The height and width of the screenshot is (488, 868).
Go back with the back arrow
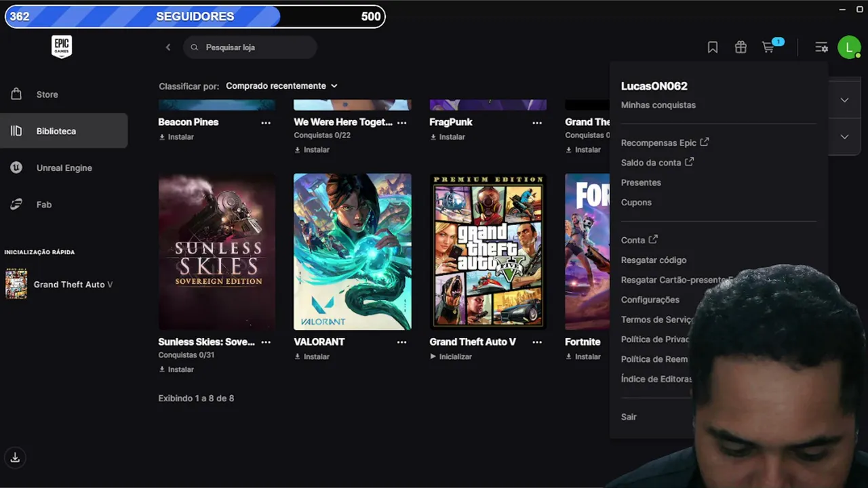pyautogui.click(x=168, y=47)
